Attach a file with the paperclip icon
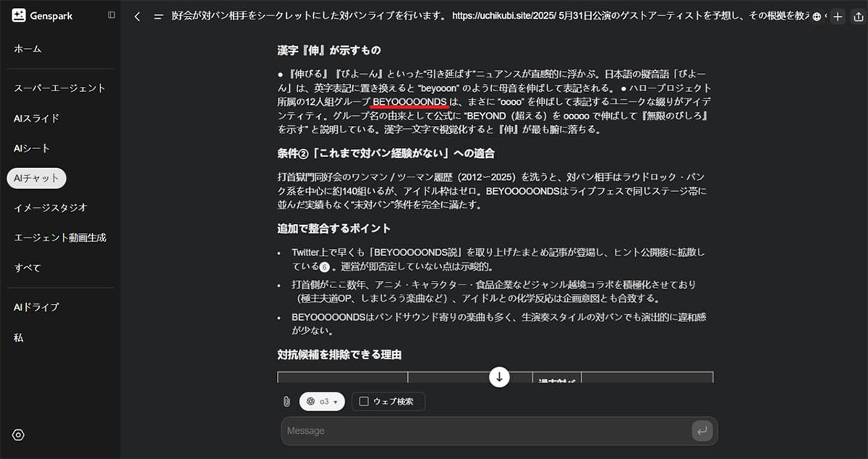 coord(286,401)
